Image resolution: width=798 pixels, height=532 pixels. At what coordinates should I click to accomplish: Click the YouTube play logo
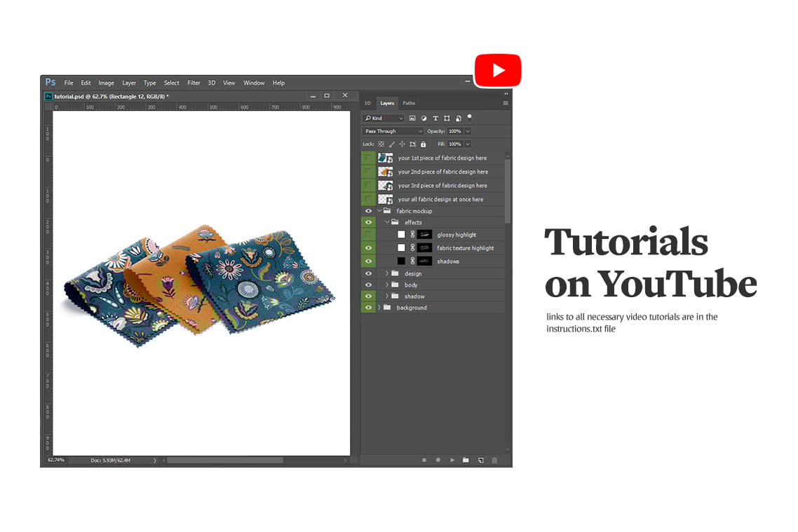(x=498, y=70)
